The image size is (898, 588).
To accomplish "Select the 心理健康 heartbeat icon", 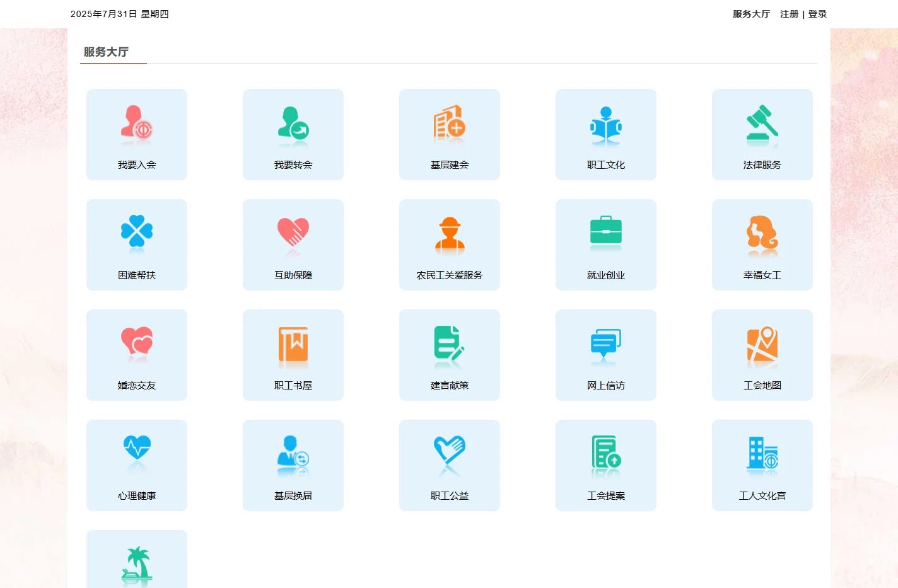I will [137, 454].
